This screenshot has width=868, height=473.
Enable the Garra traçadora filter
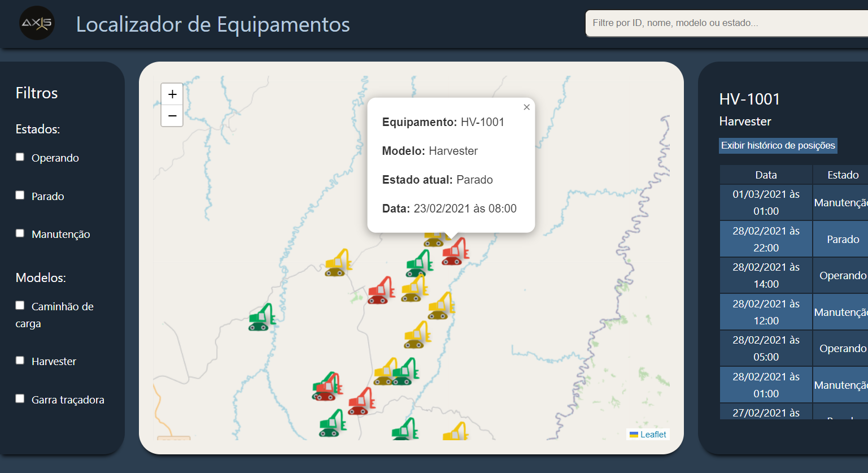click(20, 398)
